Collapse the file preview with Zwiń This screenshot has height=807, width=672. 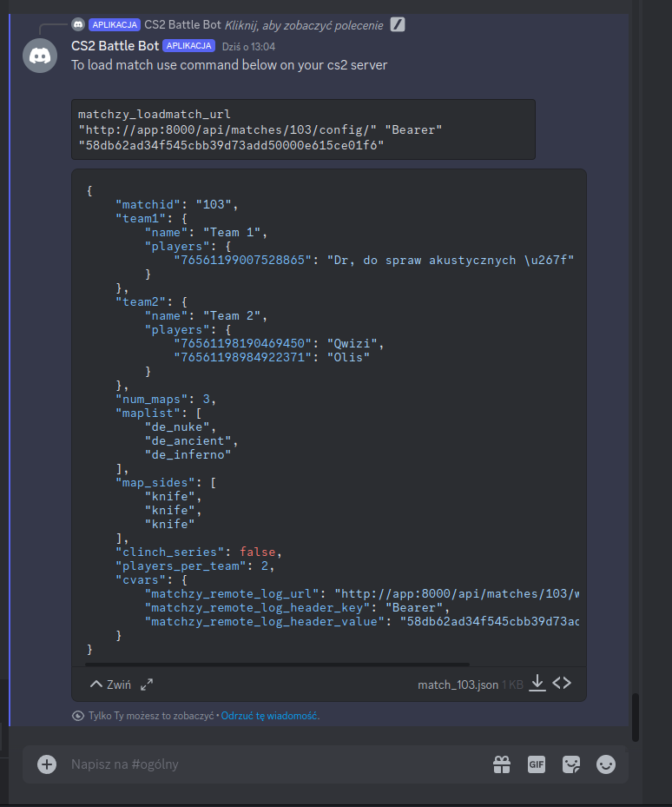(x=110, y=685)
